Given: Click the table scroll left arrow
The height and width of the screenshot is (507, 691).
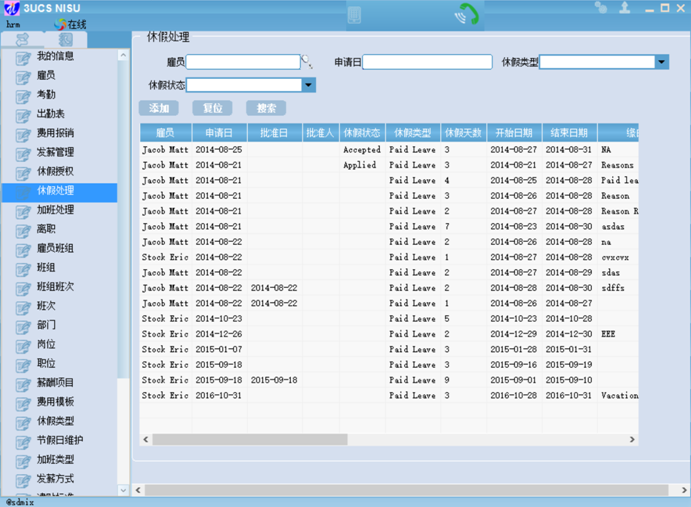Looking at the screenshot, I should tap(146, 440).
